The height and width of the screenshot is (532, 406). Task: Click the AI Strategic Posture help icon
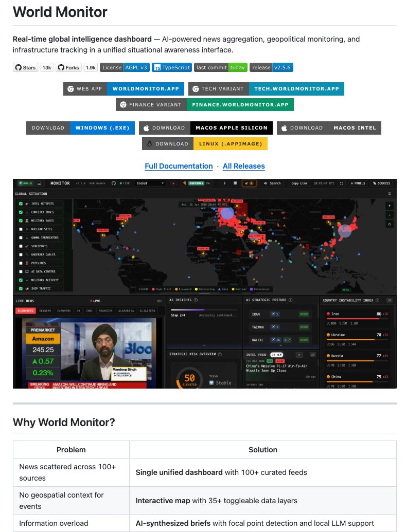[x=291, y=300]
